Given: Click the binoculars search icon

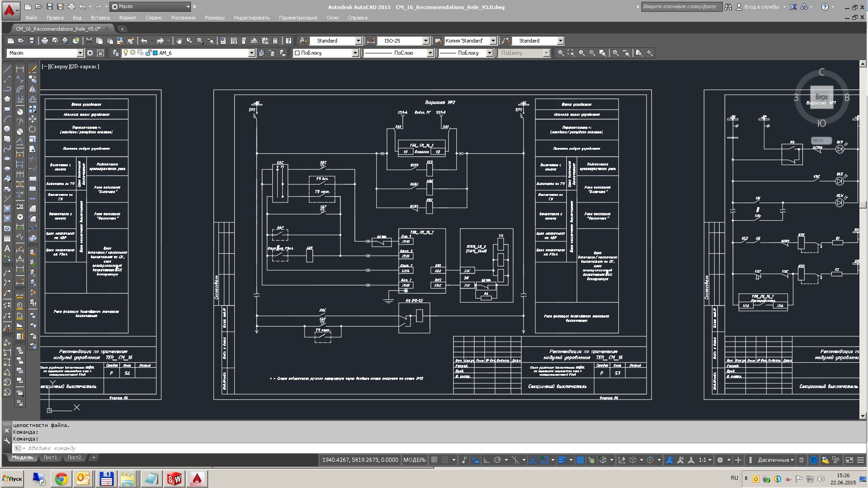Looking at the screenshot, I should (x=728, y=7).
